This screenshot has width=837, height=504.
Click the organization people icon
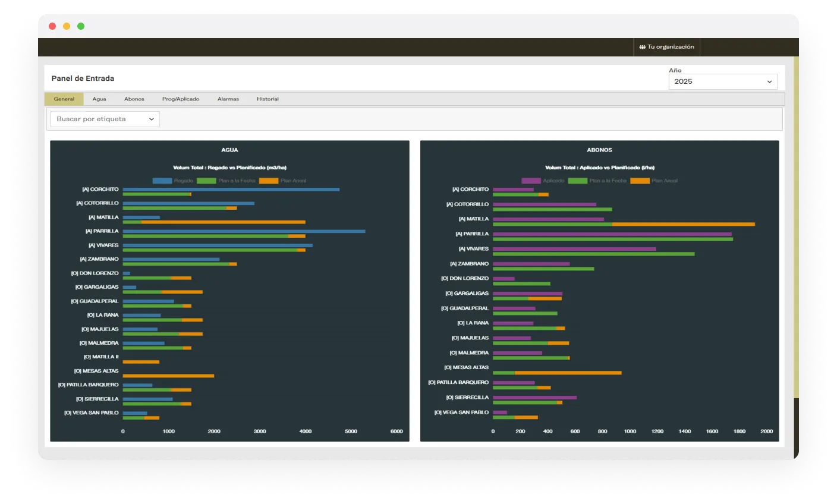pyautogui.click(x=643, y=47)
